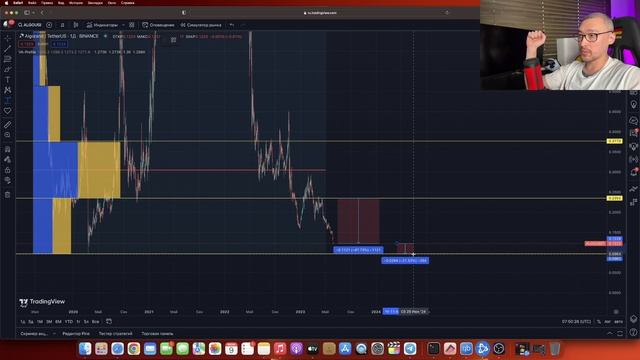The width and height of the screenshot is (640, 360).
Task: Open the chart settings gear below price scale
Action: coord(616,312)
